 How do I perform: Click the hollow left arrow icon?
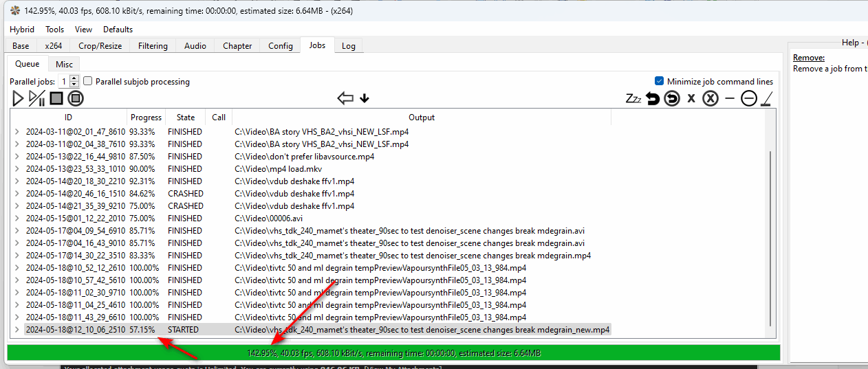point(345,98)
